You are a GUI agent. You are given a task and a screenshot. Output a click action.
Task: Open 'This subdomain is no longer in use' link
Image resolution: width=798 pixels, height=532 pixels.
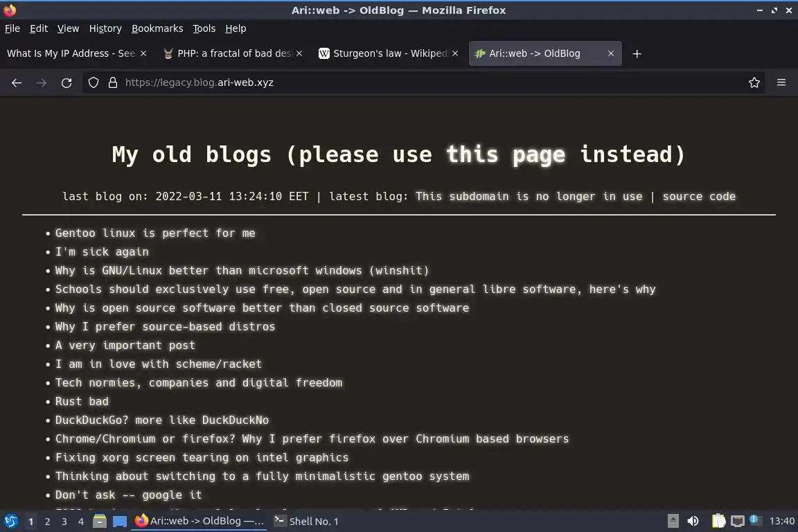[529, 197]
